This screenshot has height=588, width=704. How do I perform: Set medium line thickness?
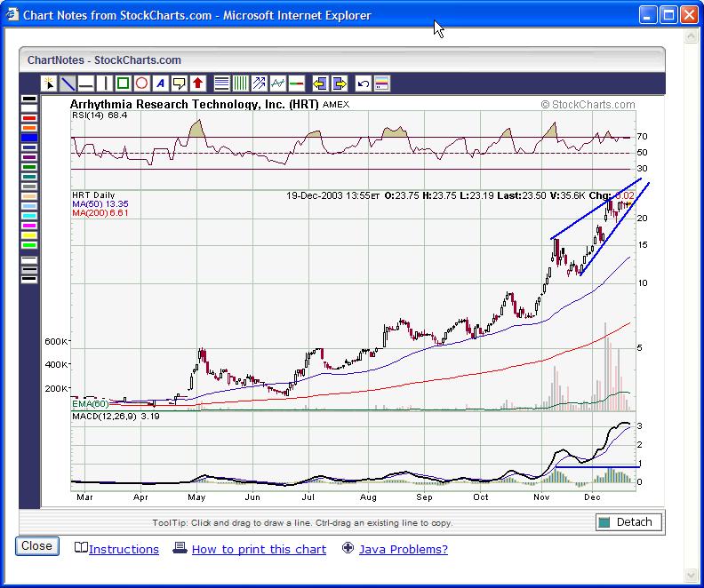pos(29,270)
